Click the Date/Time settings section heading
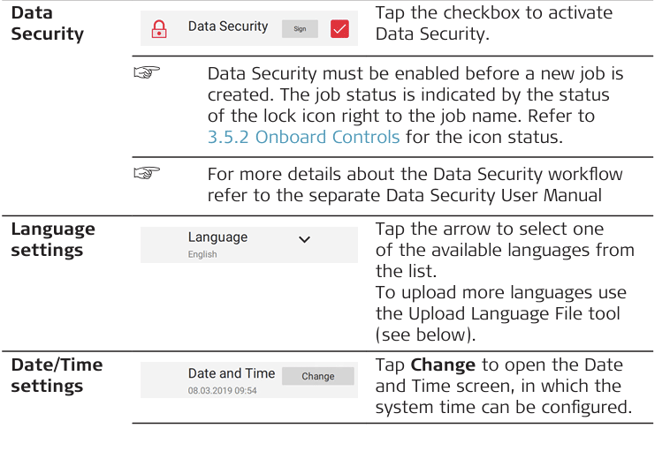Screen dimensions: 670x451 (x=56, y=375)
